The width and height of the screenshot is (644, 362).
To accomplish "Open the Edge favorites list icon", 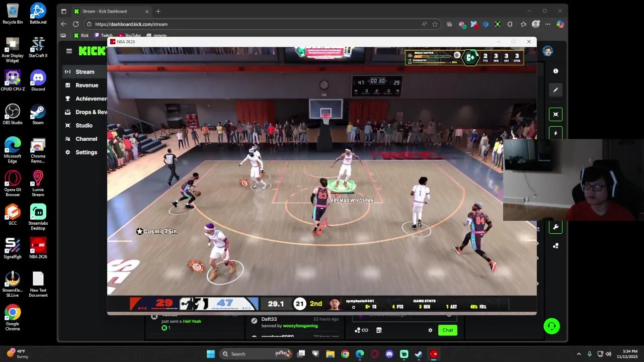I will click(x=524, y=24).
